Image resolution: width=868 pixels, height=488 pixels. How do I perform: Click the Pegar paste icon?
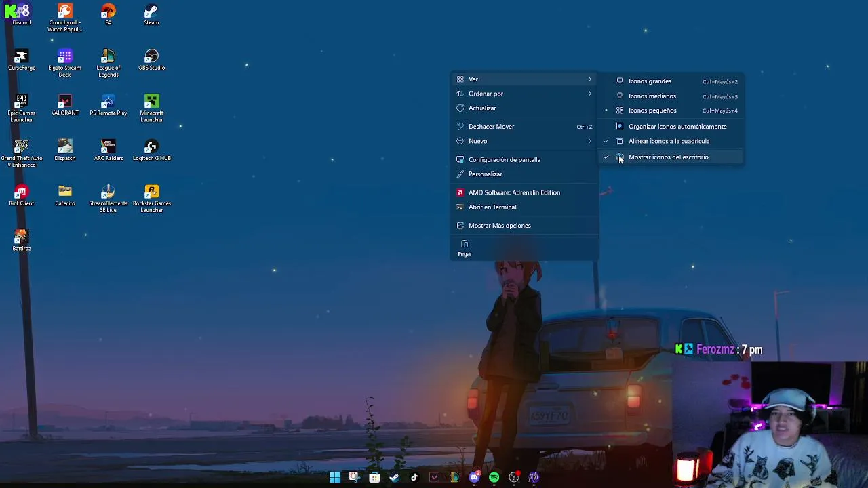(465, 248)
